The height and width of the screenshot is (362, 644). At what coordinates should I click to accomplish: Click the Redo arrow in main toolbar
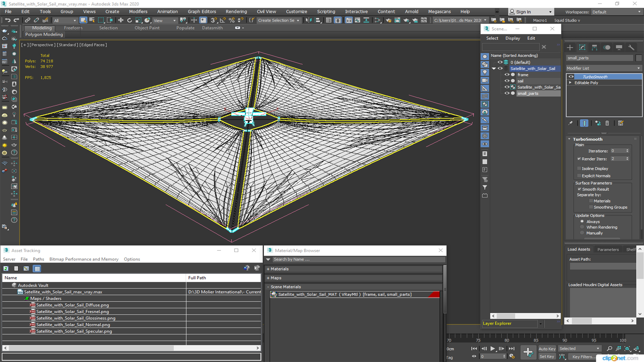(x=16, y=20)
